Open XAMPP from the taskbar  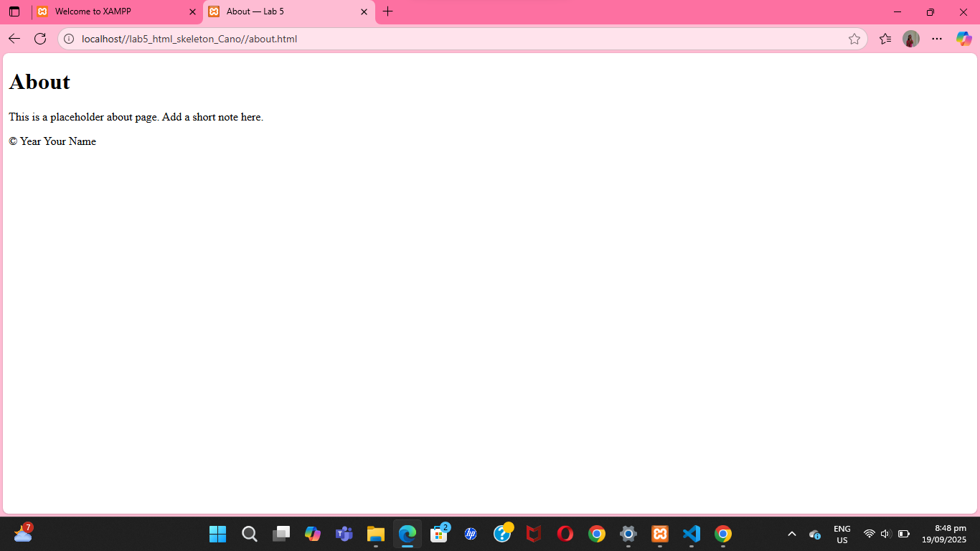coord(660,534)
